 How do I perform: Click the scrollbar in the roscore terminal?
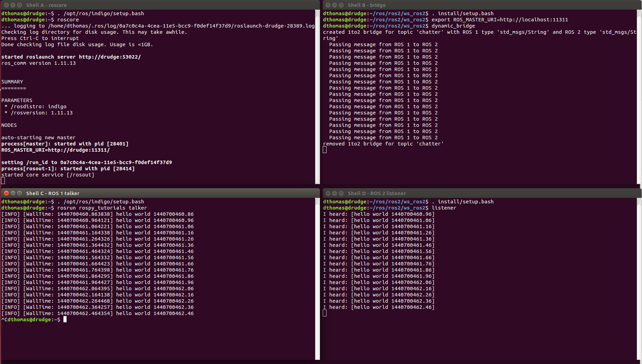click(x=317, y=97)
